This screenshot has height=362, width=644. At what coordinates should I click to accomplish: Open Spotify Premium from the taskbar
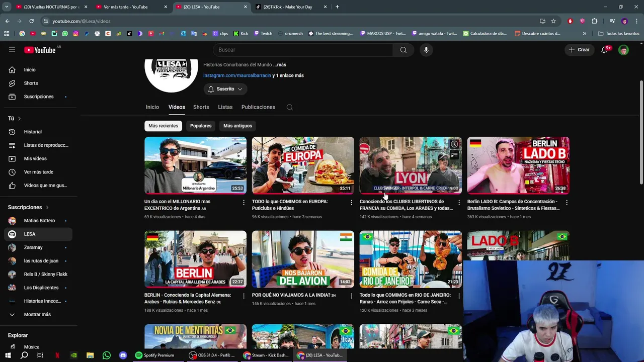click(154, 355)
